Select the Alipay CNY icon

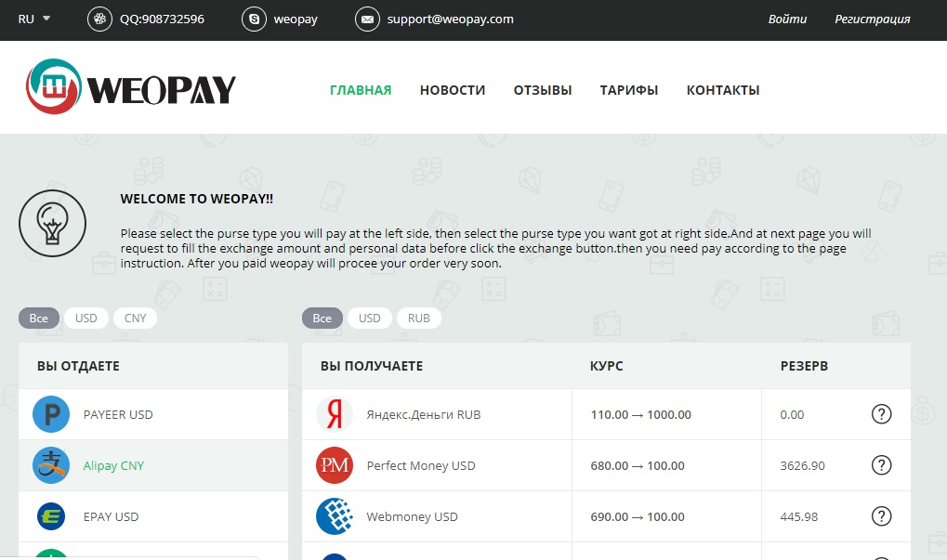click(x=51, y=465)
